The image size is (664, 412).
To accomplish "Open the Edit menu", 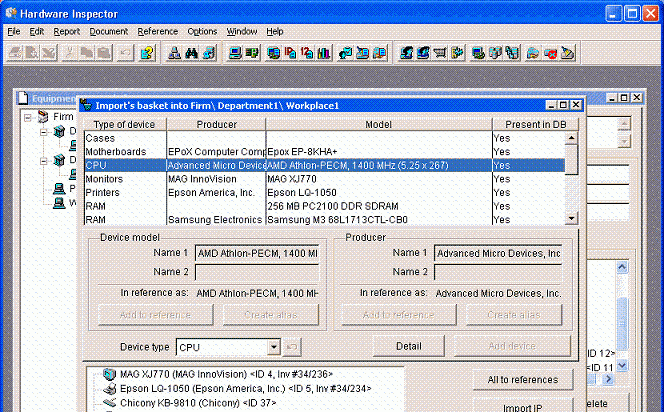I will click(36, 31).
